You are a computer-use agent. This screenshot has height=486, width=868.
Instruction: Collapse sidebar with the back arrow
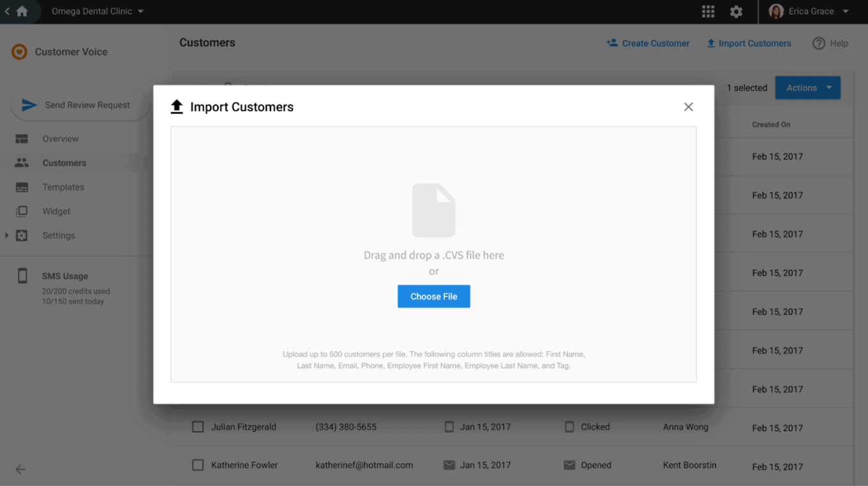click(x=20, y=469)
